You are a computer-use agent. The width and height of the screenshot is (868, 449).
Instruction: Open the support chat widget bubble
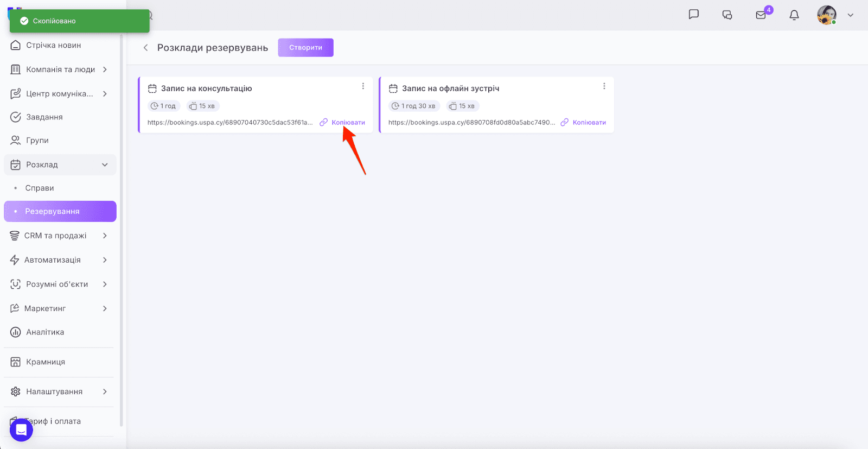point(21,430)
